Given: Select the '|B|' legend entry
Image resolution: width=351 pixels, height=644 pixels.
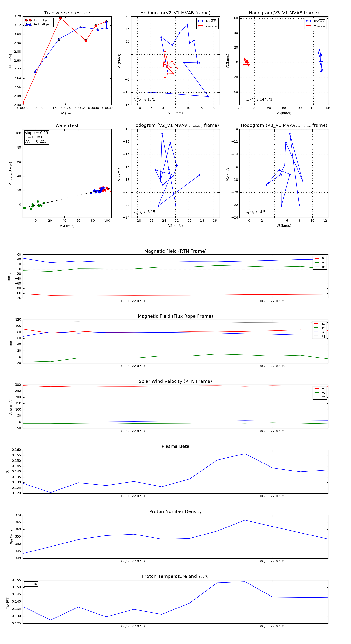Looking at the screenshot, I should [320, 336].
